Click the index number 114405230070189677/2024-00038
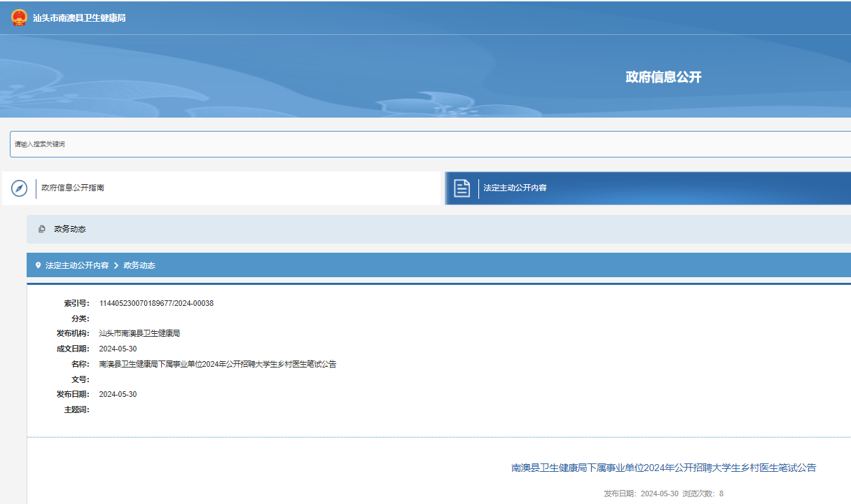Viewport: 851px width, 504px height. [x=156, y=303]
